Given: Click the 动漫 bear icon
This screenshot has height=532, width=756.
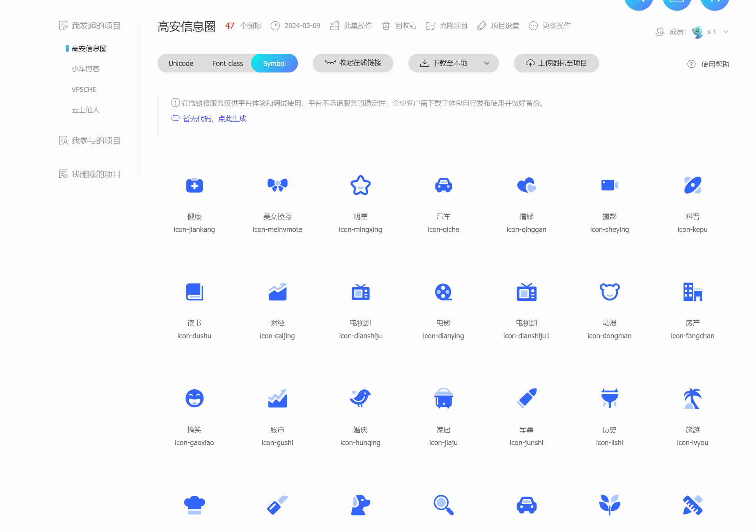Looking at the screenshot, I should click(x=609, y=292).
